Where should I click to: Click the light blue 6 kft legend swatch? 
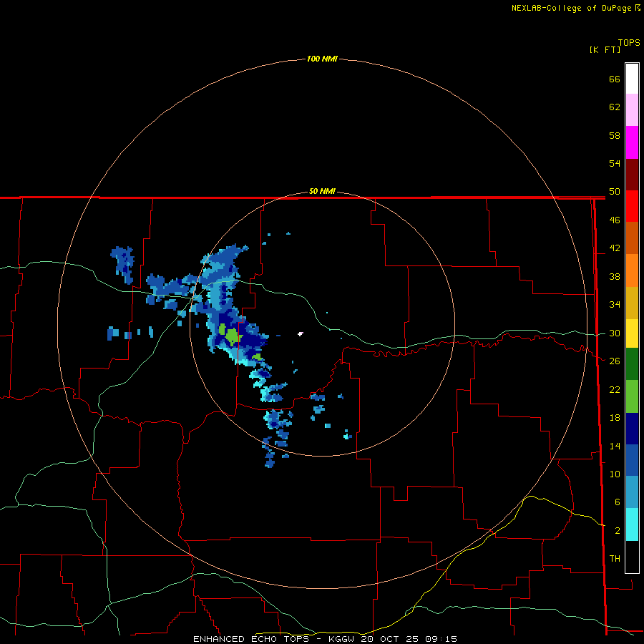pos(632,492)
